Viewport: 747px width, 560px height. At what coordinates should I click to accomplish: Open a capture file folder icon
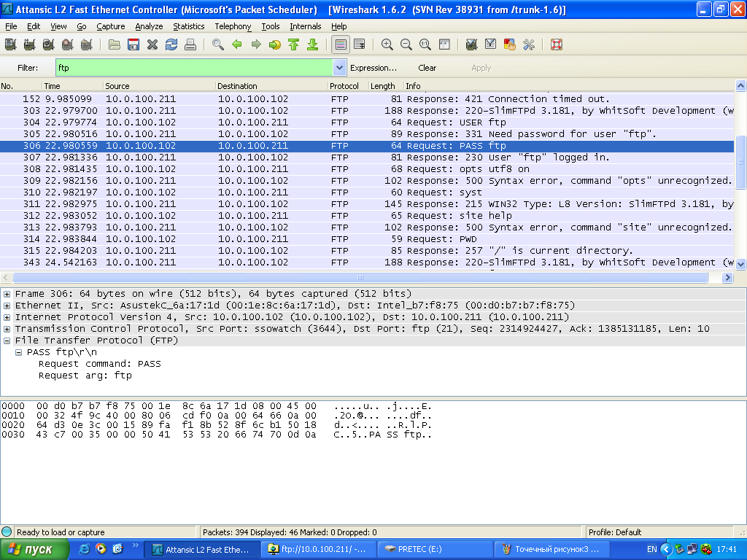pyautogui.click(x=115, y=44)
